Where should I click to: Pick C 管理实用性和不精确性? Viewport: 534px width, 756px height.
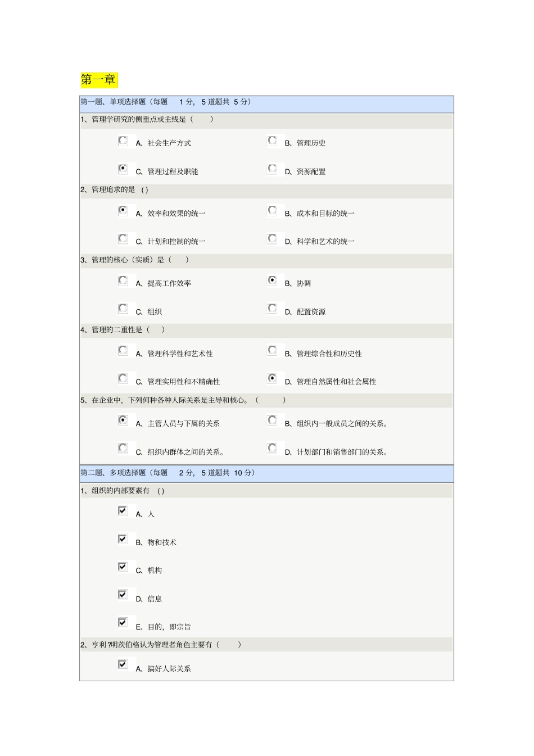pyautogui.click(x=123, y=378)
